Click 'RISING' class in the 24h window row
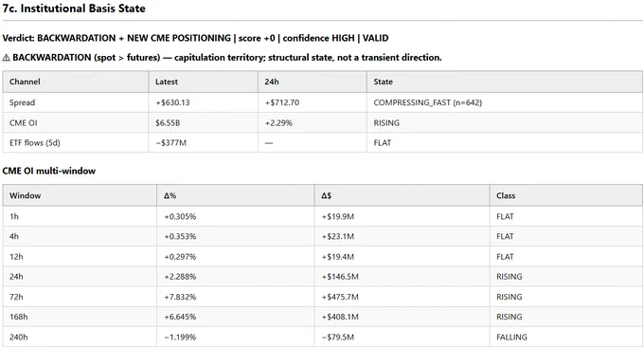The width and height of the screenshot is (644, 347). [x=510, y=276]
